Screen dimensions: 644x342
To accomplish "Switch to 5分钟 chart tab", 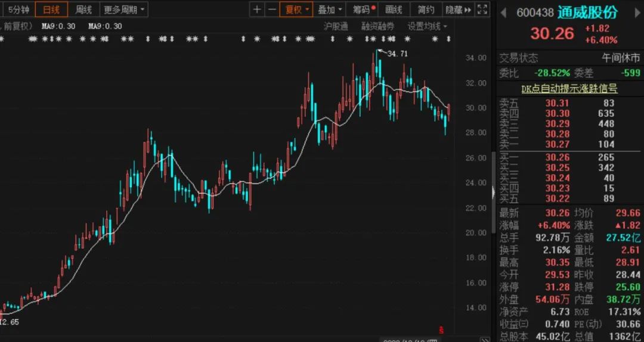I will pyautogui.click(x=18, y=10).
